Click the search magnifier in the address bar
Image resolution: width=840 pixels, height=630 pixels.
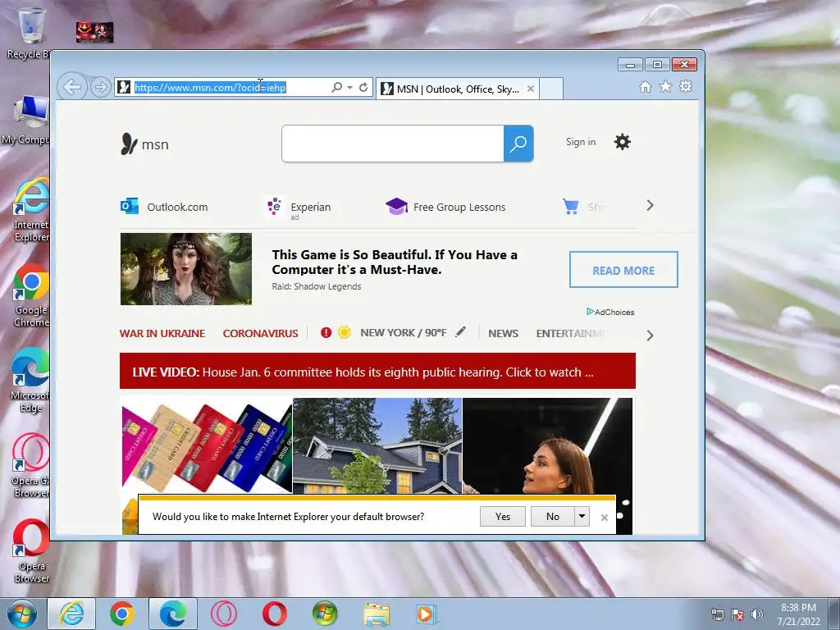click(336, 87)
